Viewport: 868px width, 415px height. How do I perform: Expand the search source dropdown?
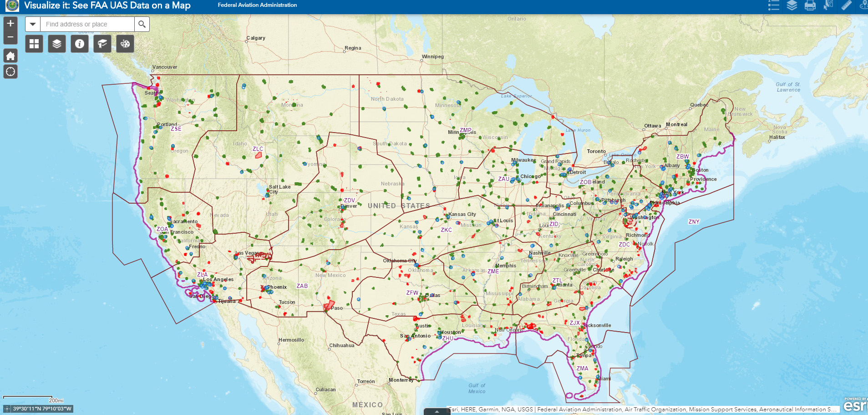[x=32, y=24]
